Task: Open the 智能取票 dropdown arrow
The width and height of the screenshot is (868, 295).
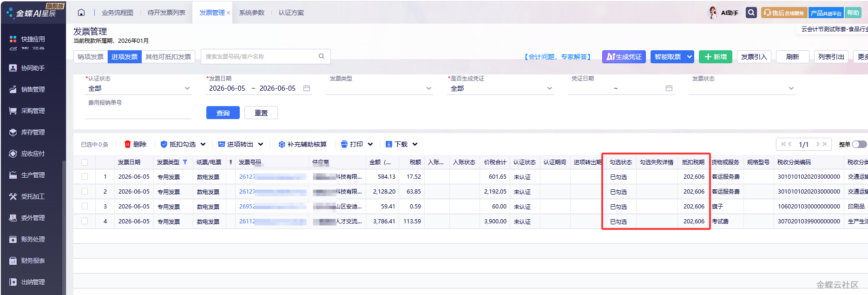Action: pyautogui.click(x=690, y=57)
